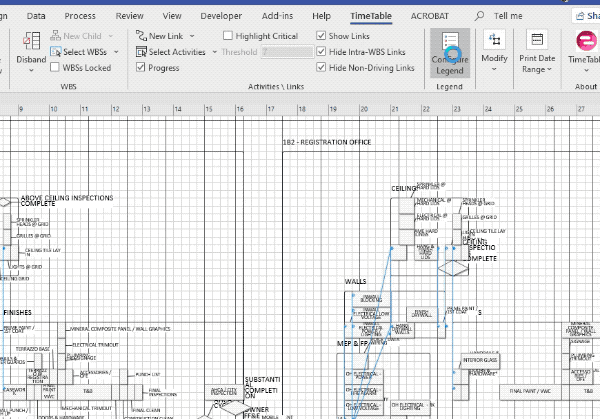Toggle Hide Intra-WBS Links checkbox
600x419 pixels.
coord(321,51)
